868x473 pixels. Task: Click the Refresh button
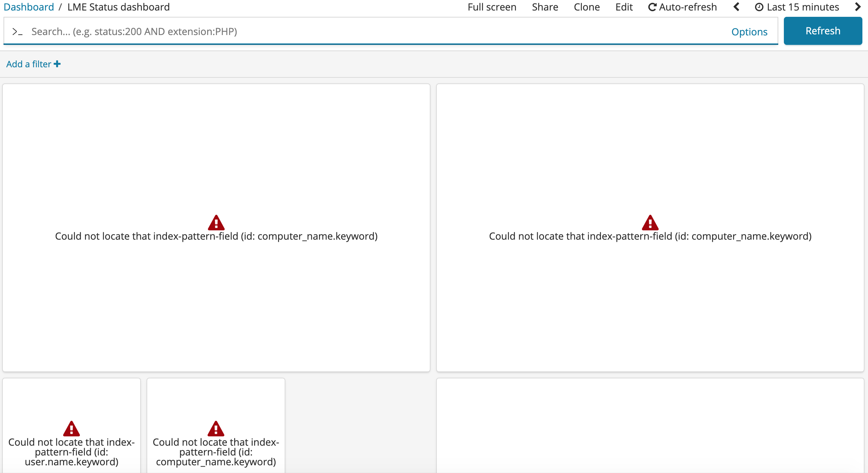823,30
